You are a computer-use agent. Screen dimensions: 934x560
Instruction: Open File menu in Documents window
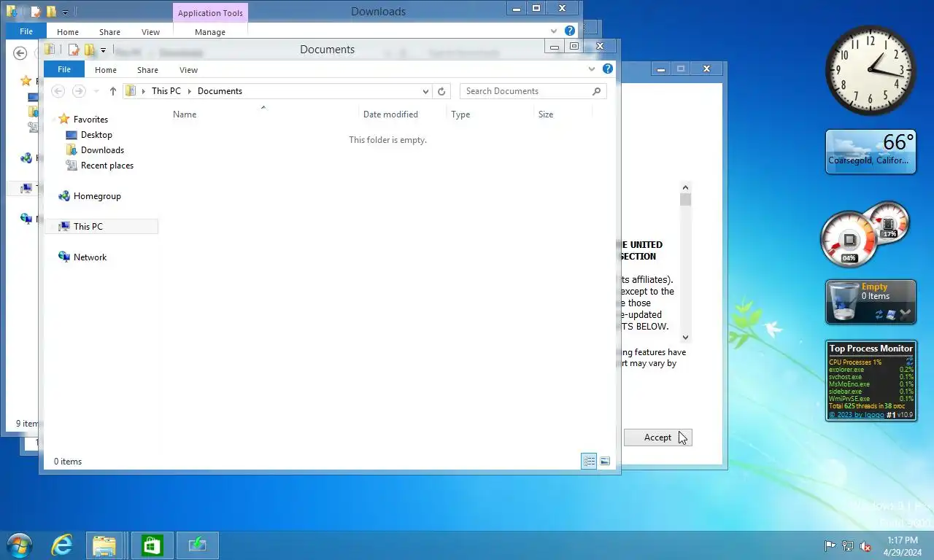point(64,69)
